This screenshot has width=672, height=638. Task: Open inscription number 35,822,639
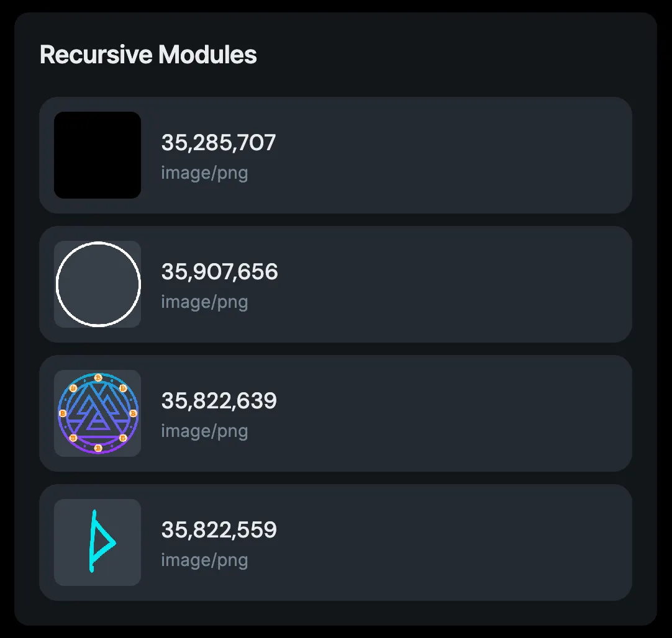pos(219,401)
